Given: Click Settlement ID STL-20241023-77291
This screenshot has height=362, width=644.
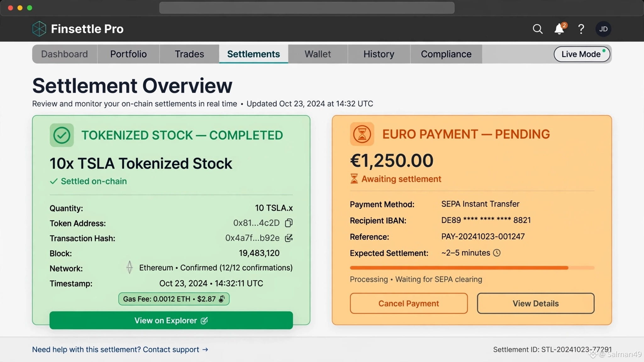Looking at the screenshot, I should coord(552,349).
